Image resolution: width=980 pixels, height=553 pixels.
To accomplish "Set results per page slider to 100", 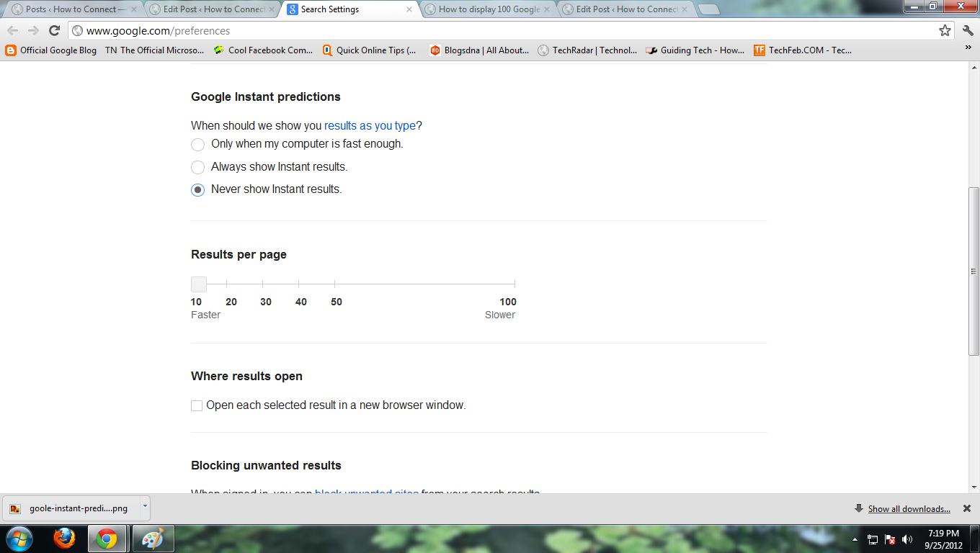I will [x=514, y=284].
